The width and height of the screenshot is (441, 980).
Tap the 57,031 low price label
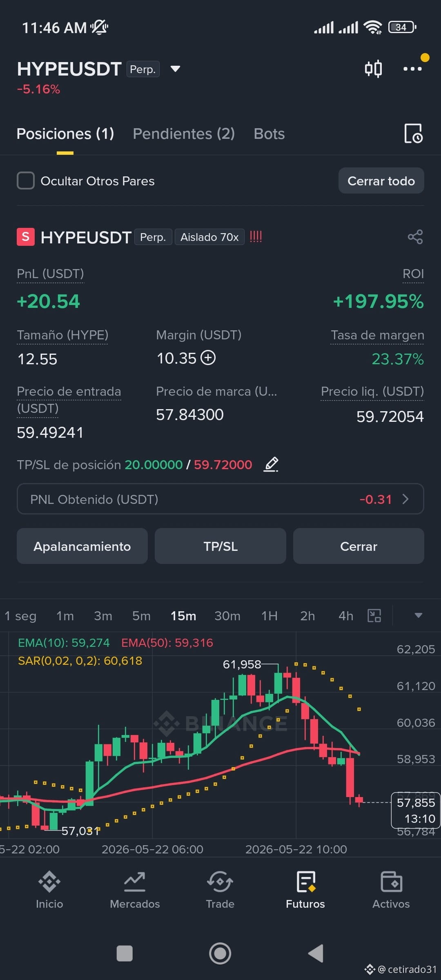click(81, 831)
